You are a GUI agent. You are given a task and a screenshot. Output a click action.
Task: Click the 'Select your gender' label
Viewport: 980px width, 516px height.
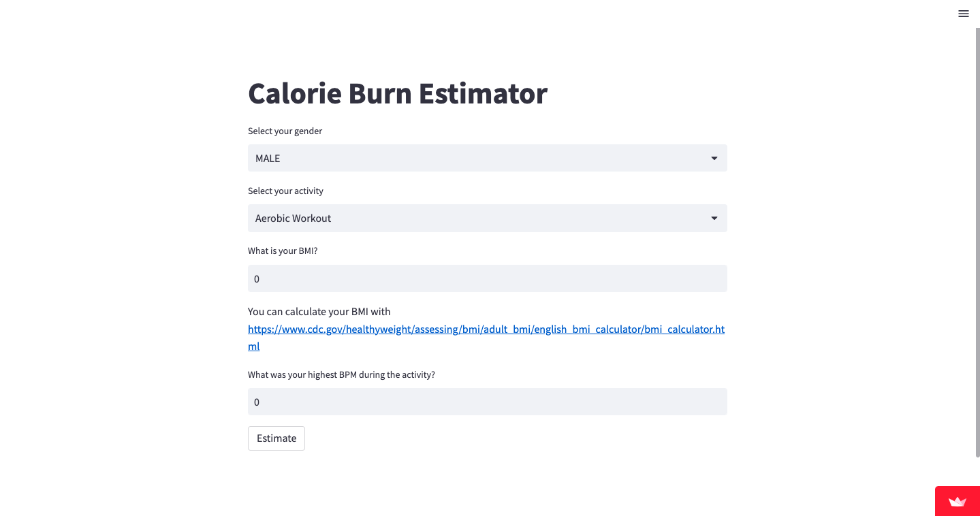285,131
